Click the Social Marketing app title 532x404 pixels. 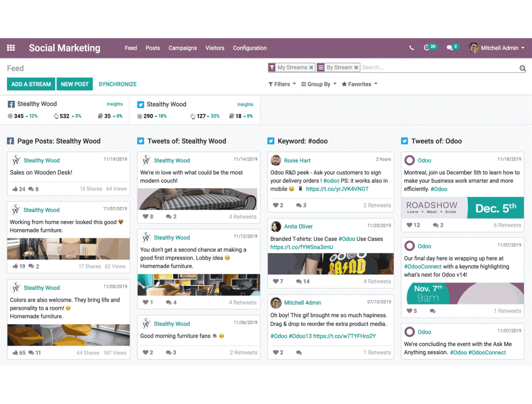[x=64, y=48]
